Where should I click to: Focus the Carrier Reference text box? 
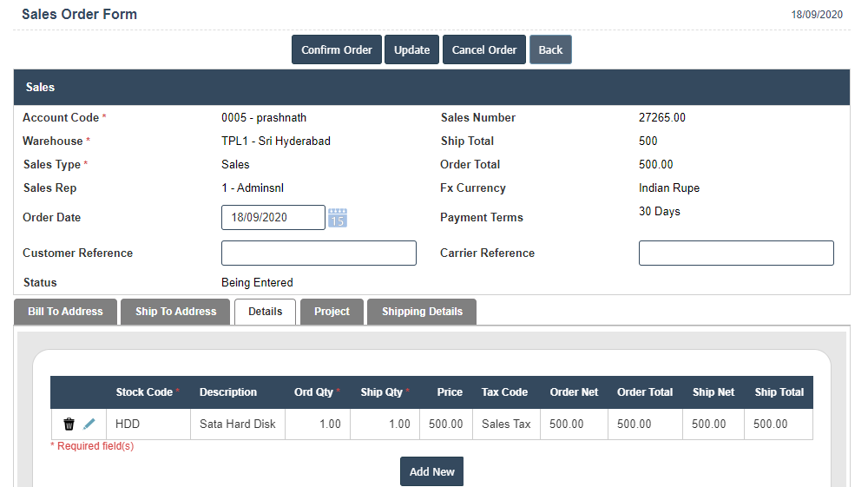click(736, 253)
